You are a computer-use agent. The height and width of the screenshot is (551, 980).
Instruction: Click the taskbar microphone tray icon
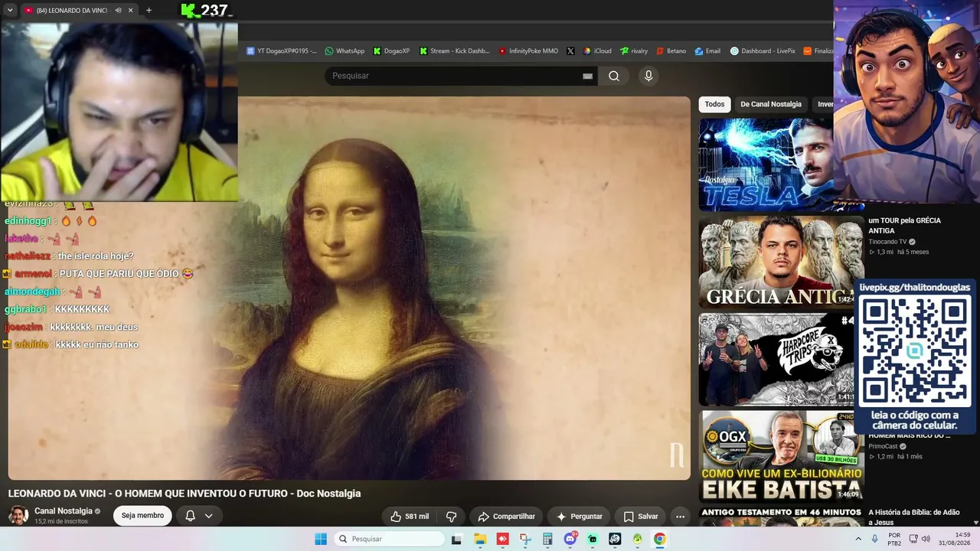click(x=874, y=539)
